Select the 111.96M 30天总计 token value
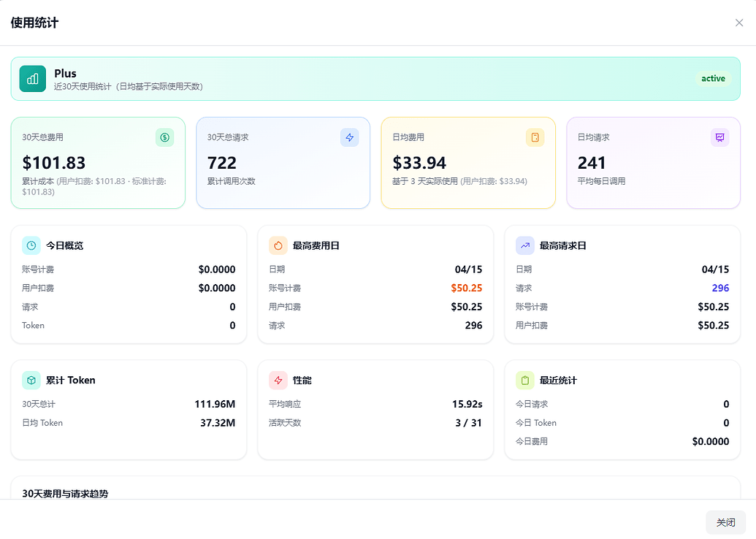This screenshot has height=539, width=756. coord(215,404)
